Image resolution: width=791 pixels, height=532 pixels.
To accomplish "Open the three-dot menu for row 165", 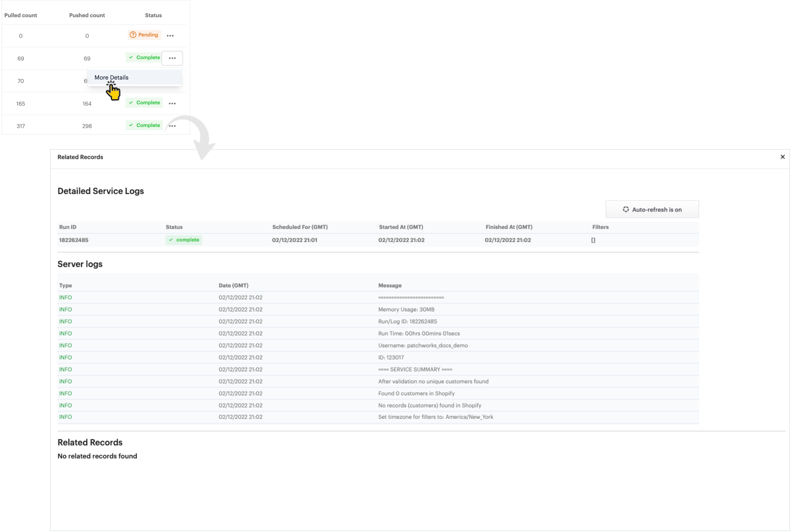I will point(172,103).
